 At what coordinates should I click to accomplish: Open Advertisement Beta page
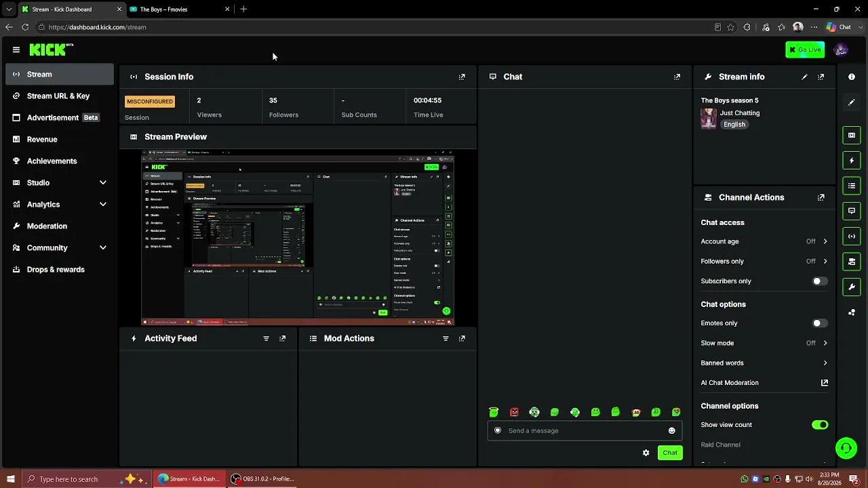tap(60, 117)
